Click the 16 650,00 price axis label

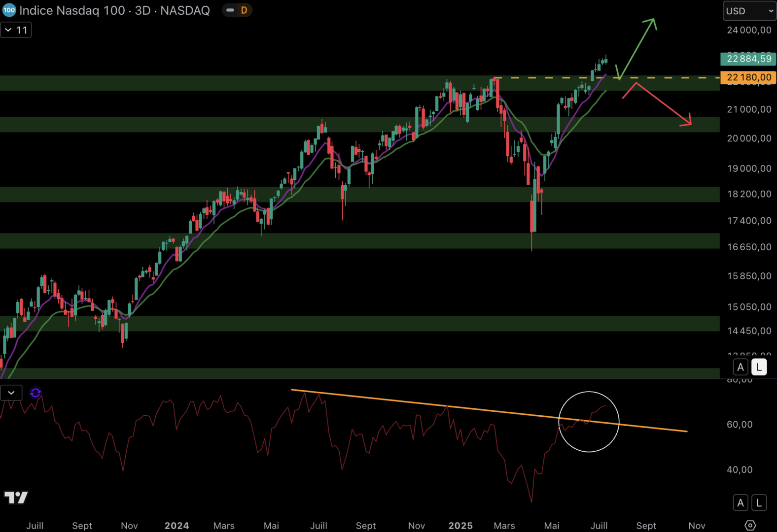[x=749, y=247]
